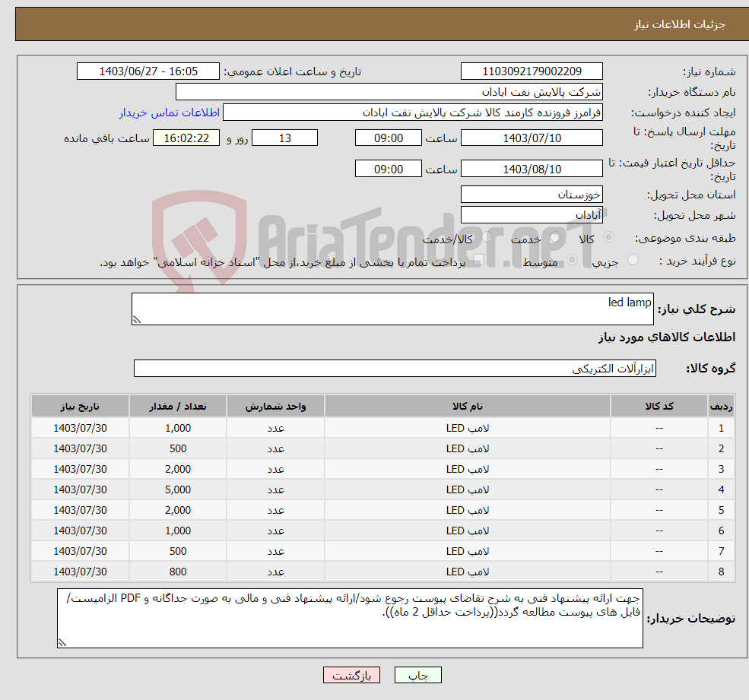The height and width of the screenshot is (700, 749).
Task: Click need date in row 2
Action: point(81,448)
